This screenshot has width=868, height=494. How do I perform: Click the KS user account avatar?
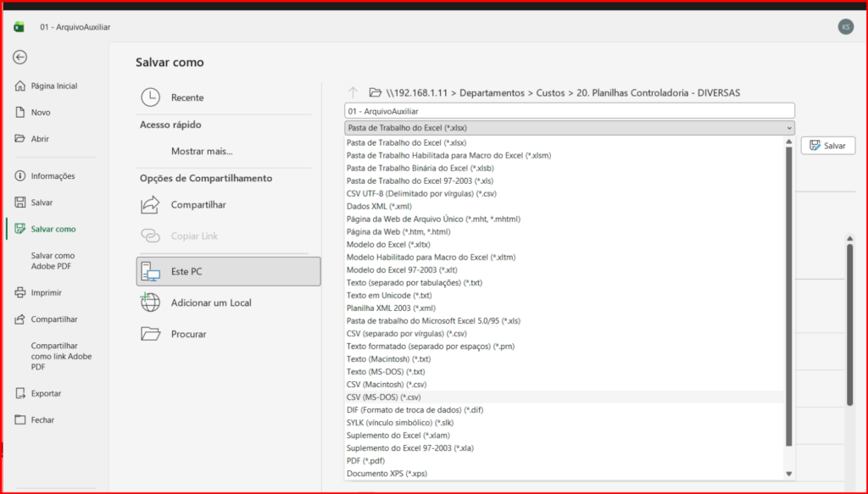click(845, 27)
